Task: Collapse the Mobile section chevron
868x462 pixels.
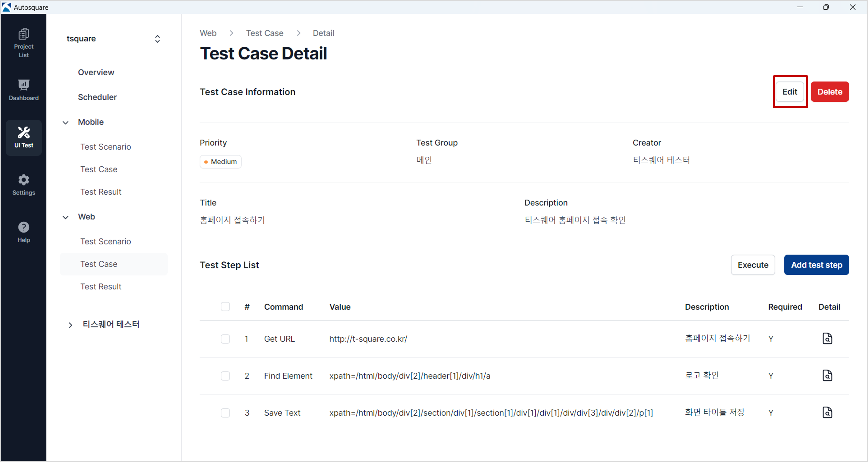Action: [x=66, y=123]
